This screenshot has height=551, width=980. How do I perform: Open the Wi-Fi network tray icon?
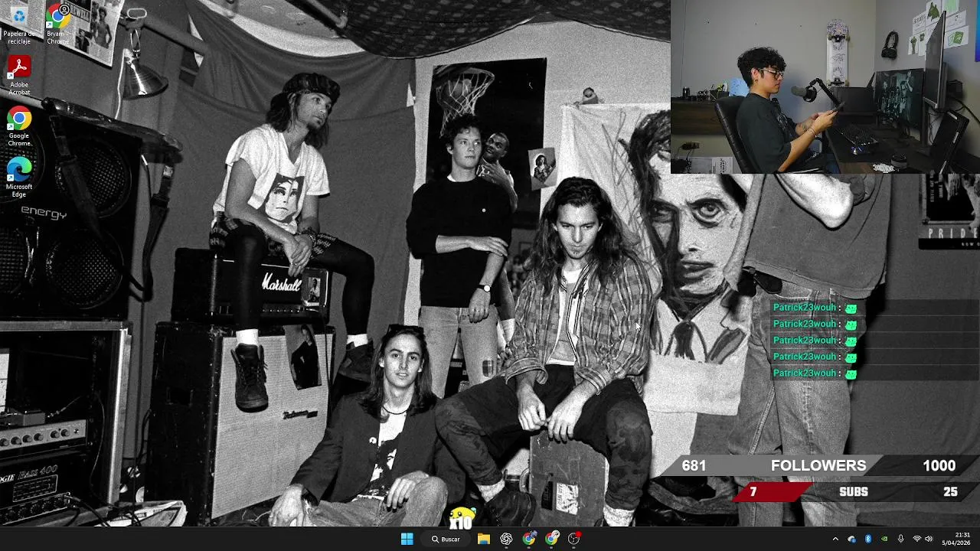coord(917,539)
